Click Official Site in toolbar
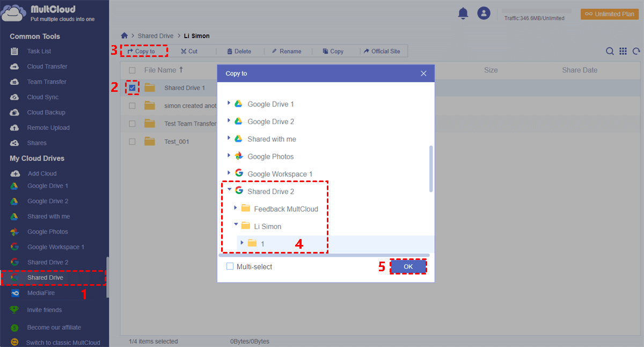The height and width of the screenshot is (347, 644). click(x=381, y=52)
